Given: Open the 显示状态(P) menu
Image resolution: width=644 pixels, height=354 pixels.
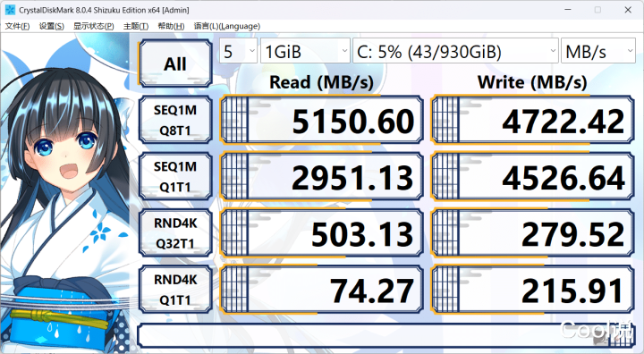Looking at the screenshot, I should 94,26.
